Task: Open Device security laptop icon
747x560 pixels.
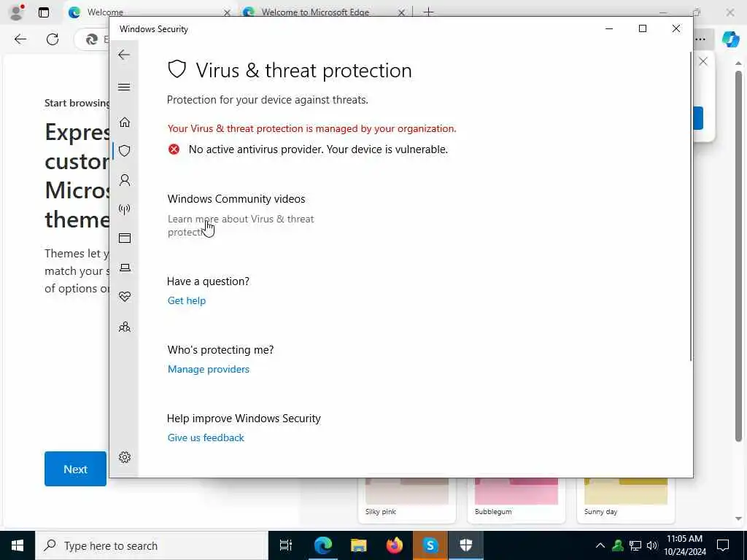Action: pos(124,268)
